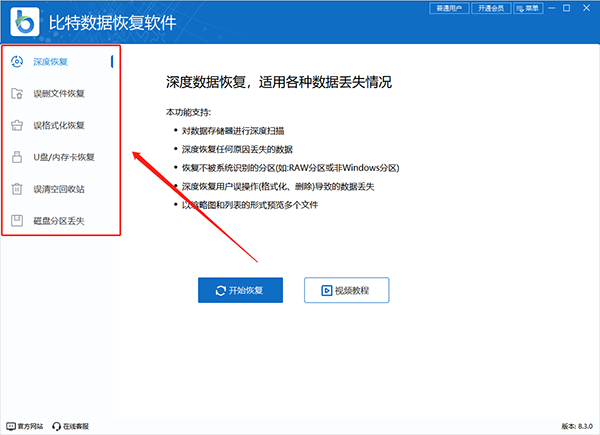
Task: Visit 官方网站 link at bottom left
Action: [25, 426]
